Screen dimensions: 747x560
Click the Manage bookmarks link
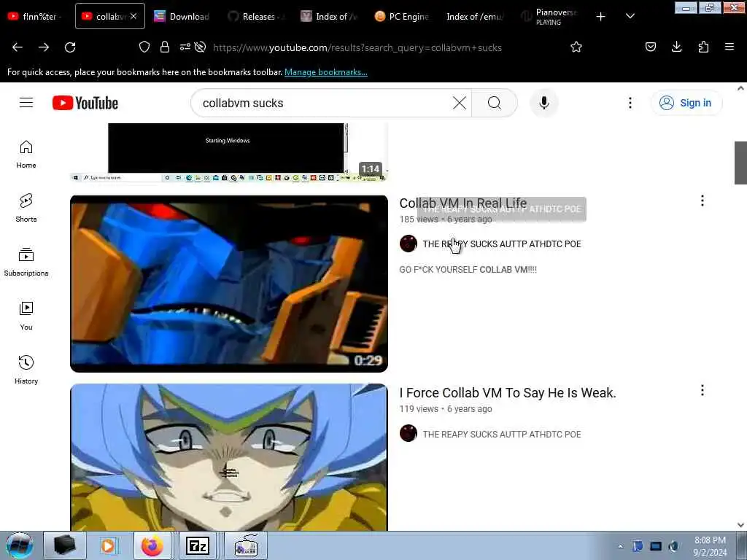tap(326, 72)
